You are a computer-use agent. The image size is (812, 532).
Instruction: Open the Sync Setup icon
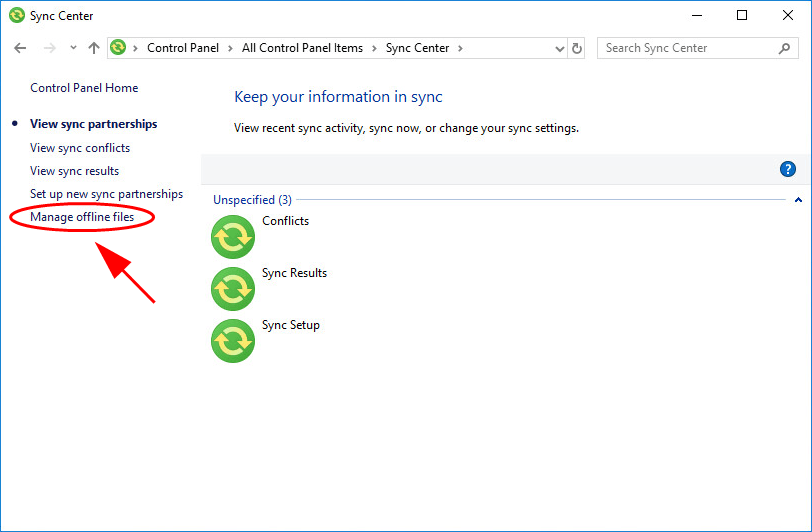tap(233, 340)
